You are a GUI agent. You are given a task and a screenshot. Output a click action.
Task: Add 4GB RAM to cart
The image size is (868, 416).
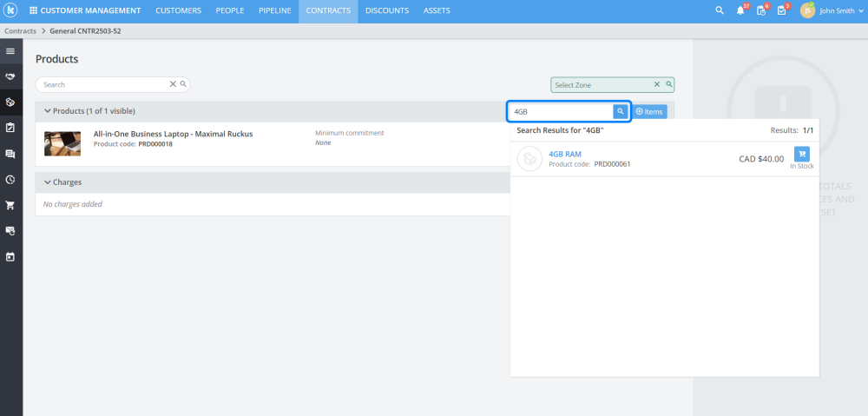pyautogui.click(x=801, y=154)
